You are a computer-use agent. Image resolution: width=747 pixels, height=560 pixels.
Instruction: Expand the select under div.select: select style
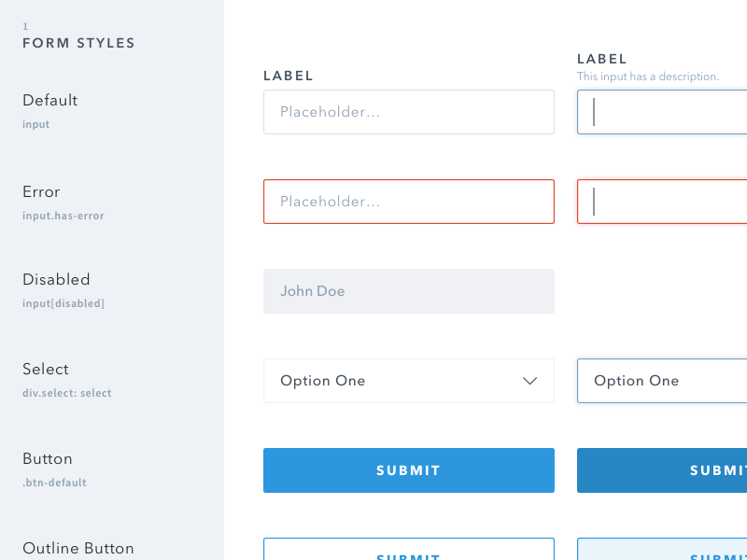coord(408,381)
